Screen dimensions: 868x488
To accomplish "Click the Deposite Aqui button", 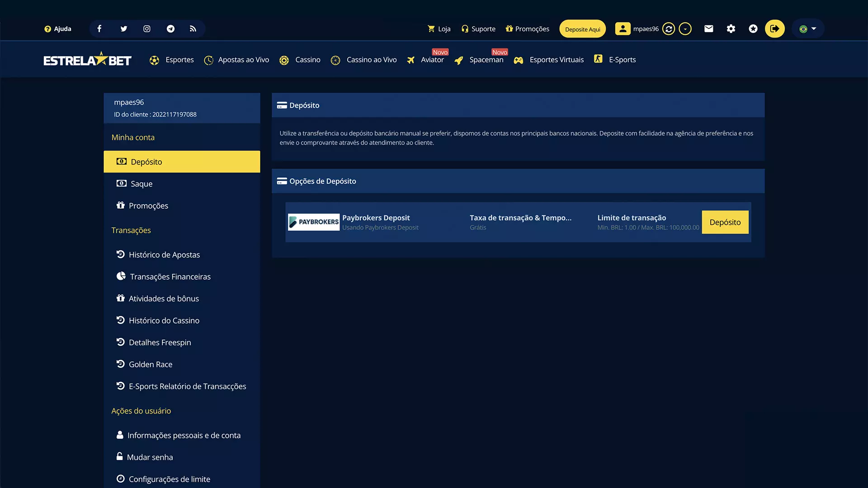I will pos(582,29).
